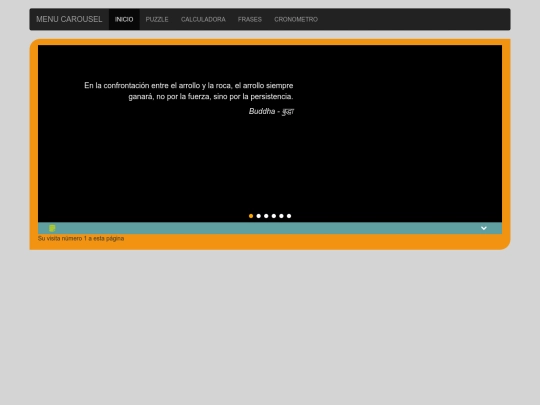Click the 'Buddha' author attribution
The width and height of the screenshot is (540, 405).
[x=271, y=111]
